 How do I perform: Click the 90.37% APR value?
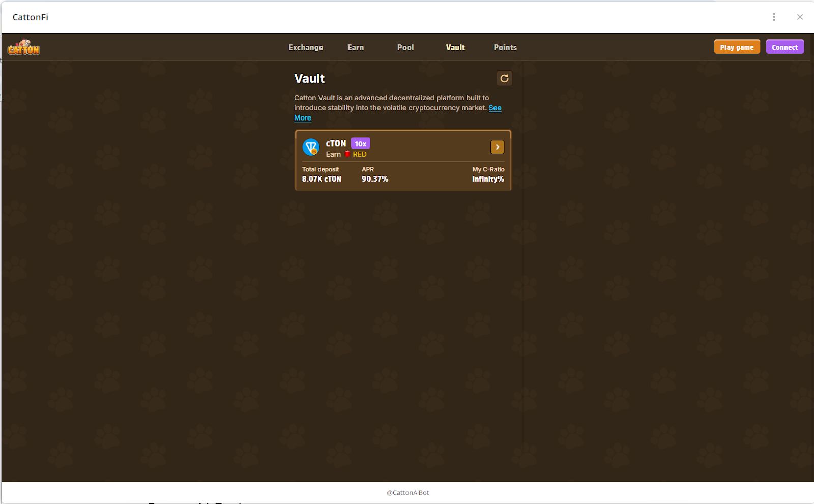[375, 179]
